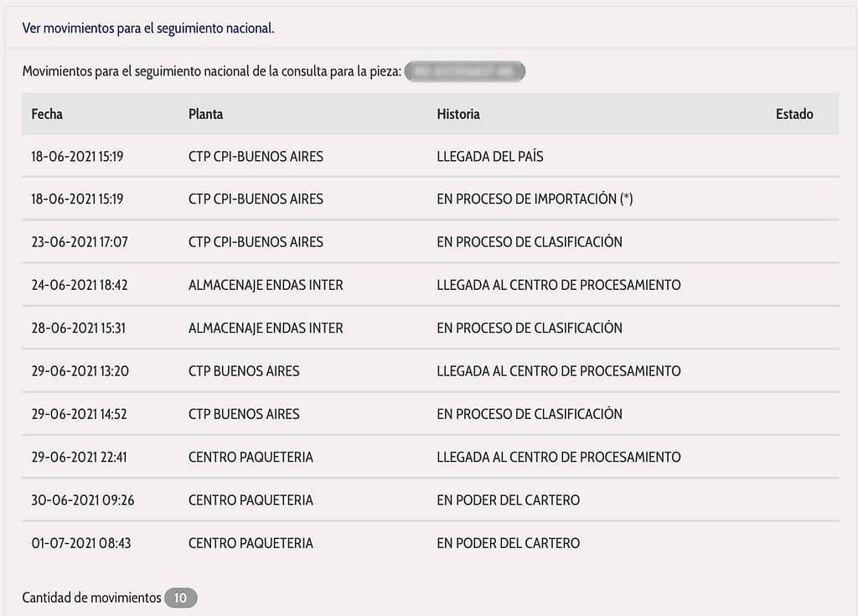Click EN PODER DEL CARTERO on 30-06-2021 row
Image resolution: width=858 pixels, height=616 pixels.
pyautogui.click(x=509, y=500)
